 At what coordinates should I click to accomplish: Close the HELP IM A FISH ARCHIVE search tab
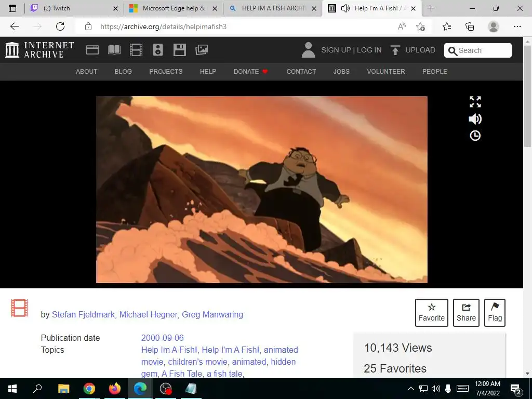pyautogui.click(x=314, y=8)
